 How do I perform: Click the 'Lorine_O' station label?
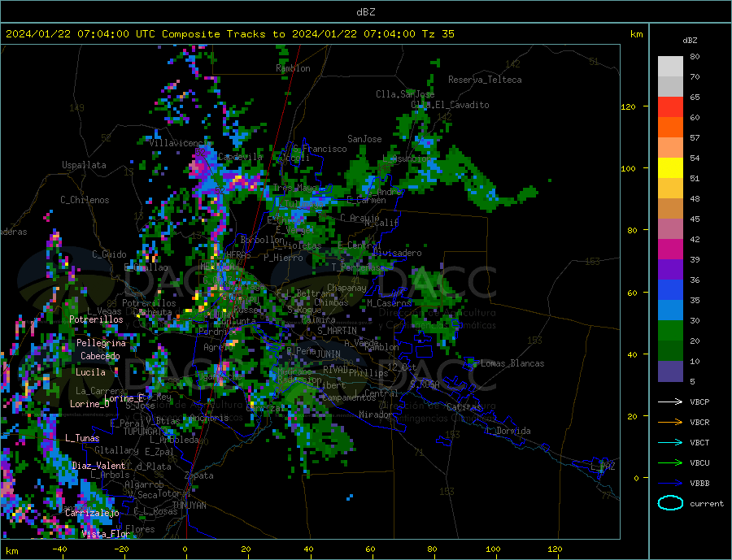pos(89,404)
